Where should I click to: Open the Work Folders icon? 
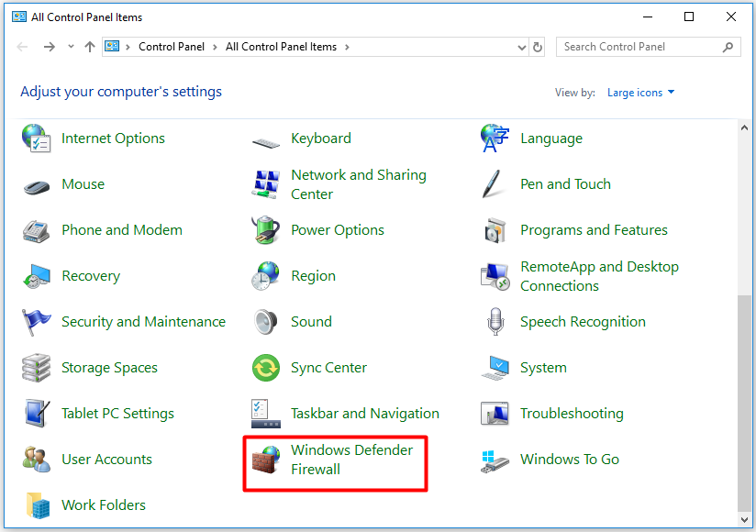pyautogui.click(x=39, y=505)
